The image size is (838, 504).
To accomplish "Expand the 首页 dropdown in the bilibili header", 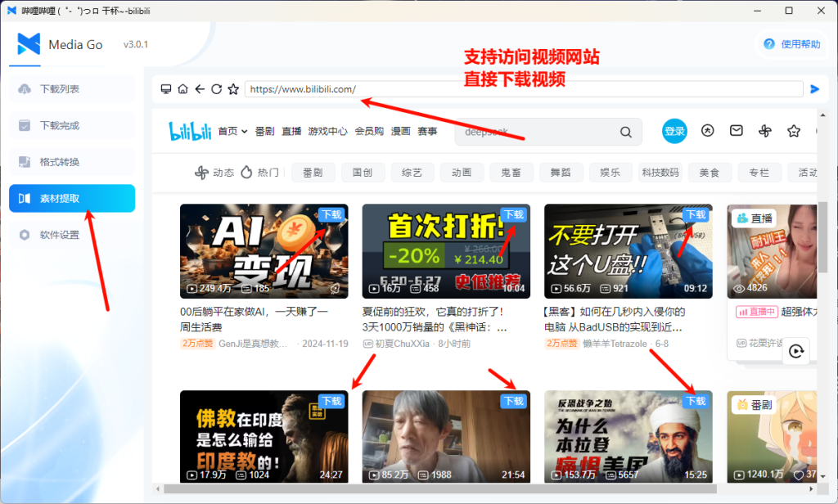I will [x=233, y=131].
